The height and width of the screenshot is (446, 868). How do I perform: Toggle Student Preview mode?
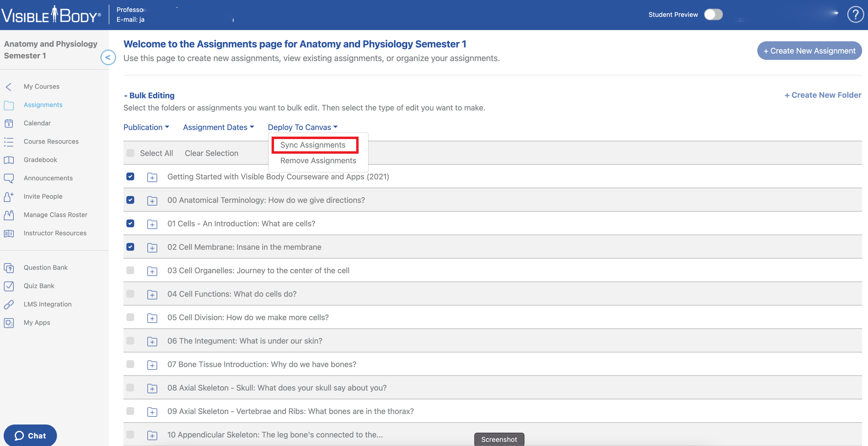pyautogui.click(x=713, y=14)
